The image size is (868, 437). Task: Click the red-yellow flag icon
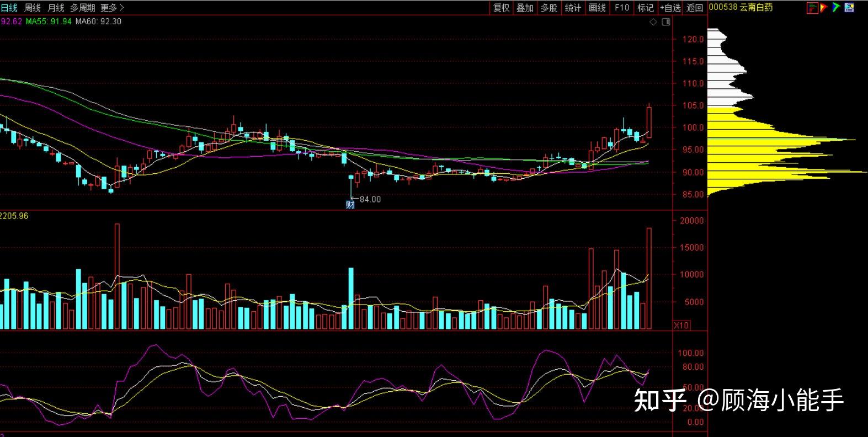824,8
